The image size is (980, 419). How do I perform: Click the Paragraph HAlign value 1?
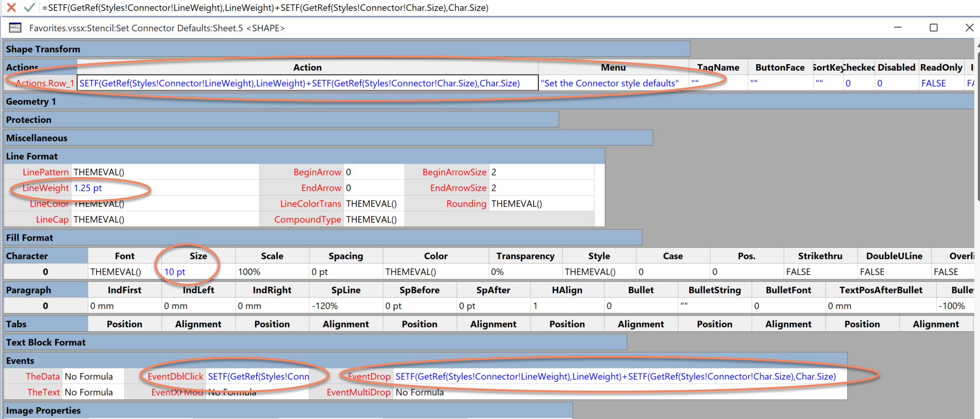coord(567,306)
